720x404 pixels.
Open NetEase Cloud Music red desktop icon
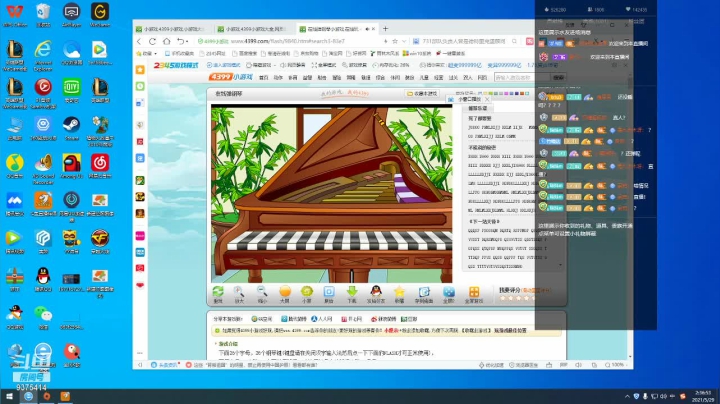[100, 163]
